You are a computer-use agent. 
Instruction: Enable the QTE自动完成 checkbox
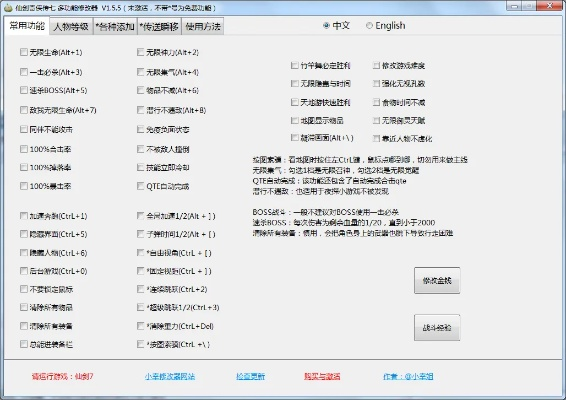140,186
